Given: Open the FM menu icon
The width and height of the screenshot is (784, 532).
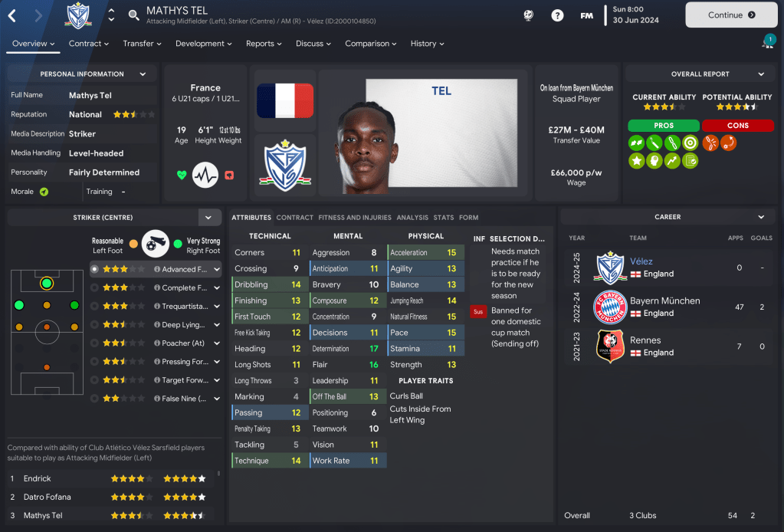Looking at the screenshot, I should pos(586,15).
